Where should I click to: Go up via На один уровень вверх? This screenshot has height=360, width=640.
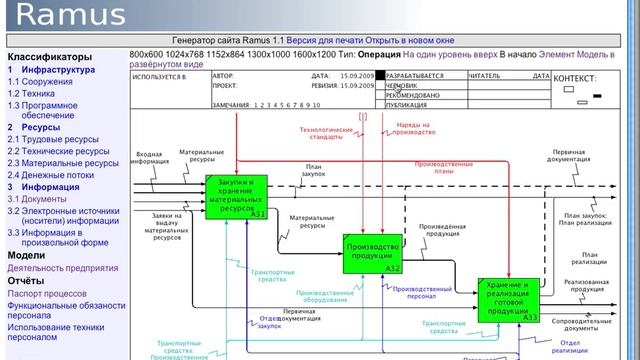(450, 54)
